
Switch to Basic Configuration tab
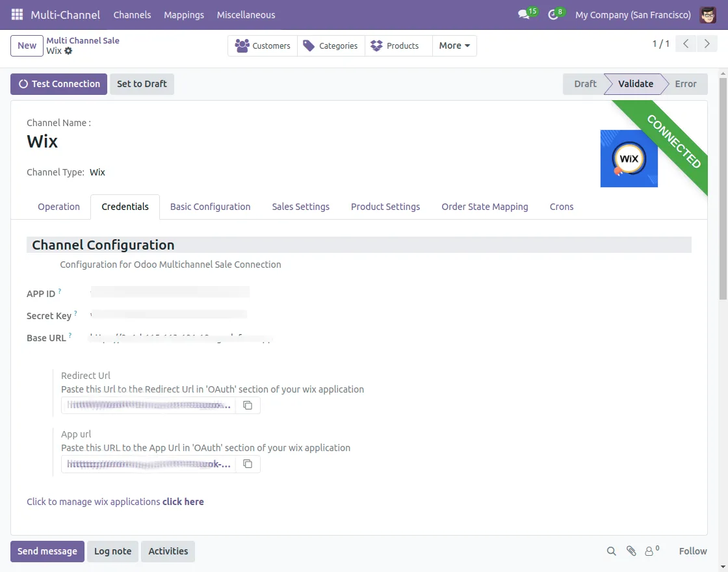pos(211,207)
